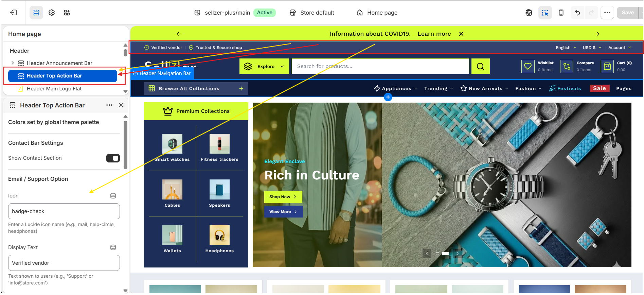Open the more actions ellipsis in top bar
Viewport: 644px width, 295px height.
pyautogui.click(x=607, y=13)
